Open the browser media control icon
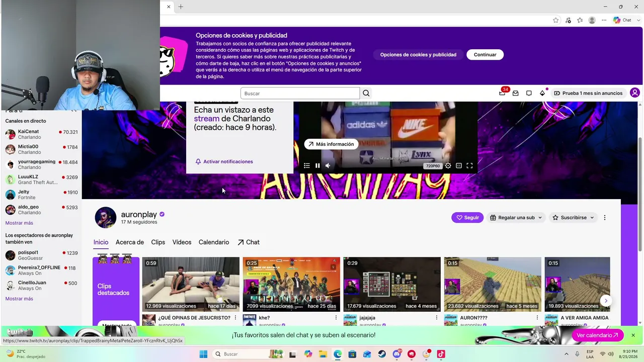644x362 pixels. coord(568,20)
